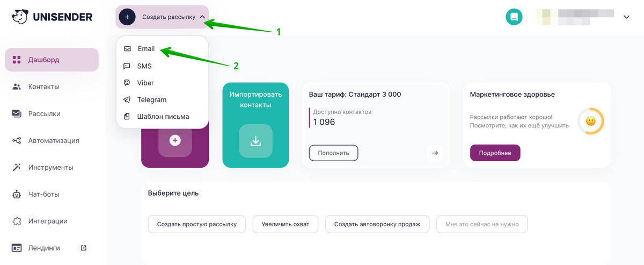The height and width of the screenshot is (265, 644).
Task: Expand the account menu chevron
Action: coord(626,17)
